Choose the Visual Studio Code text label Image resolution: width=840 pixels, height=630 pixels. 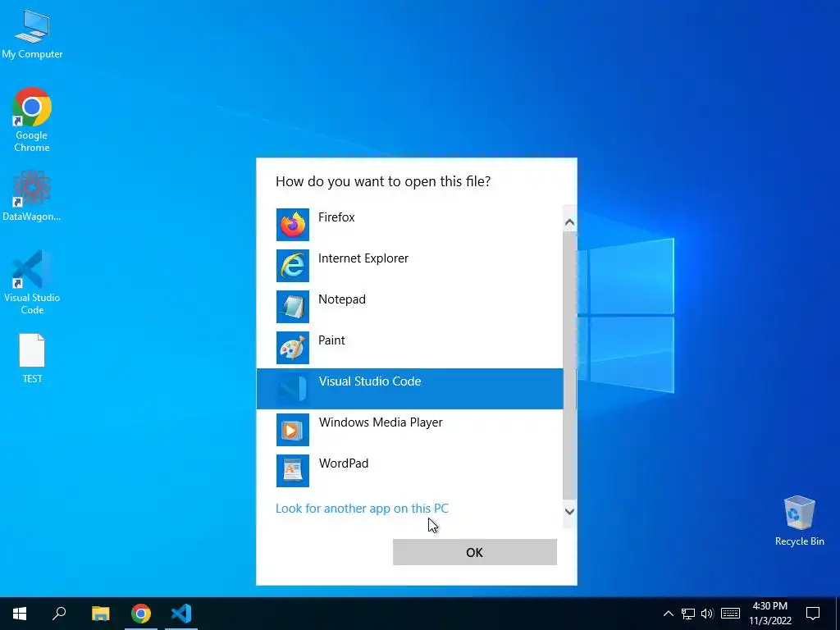click(370, 381)
